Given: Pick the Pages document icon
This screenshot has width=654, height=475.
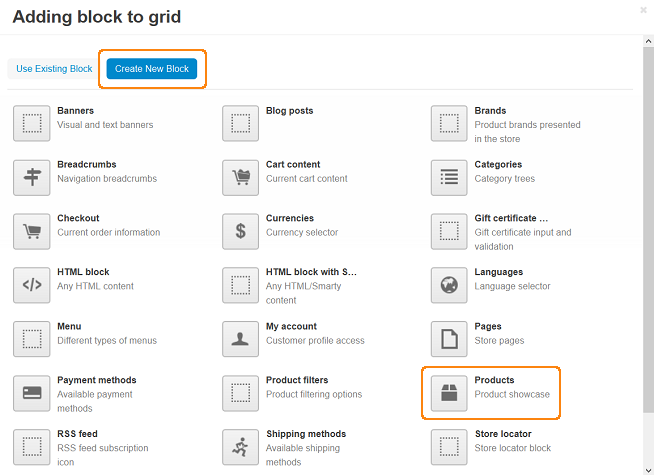Looking at the screenshot, I should pos(449,339).
